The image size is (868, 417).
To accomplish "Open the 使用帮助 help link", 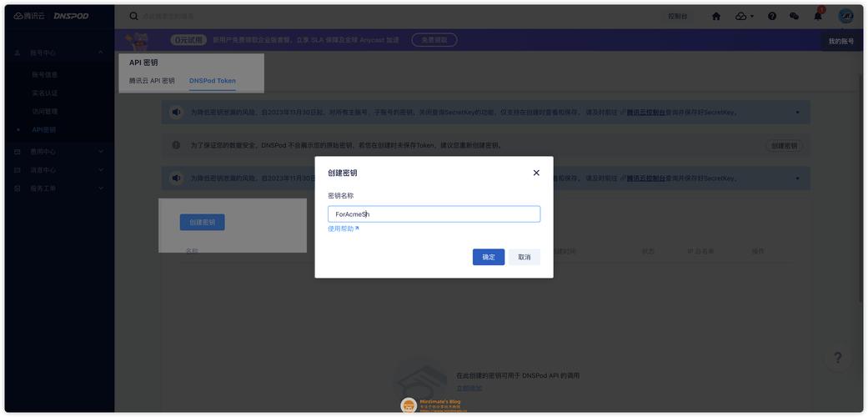I will pyautogui.click(x=344, y=229).
